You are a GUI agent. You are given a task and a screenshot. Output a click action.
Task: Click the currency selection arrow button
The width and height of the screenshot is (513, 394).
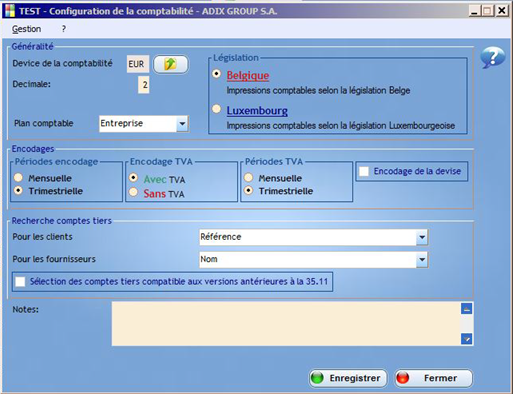click(x=171, y=64)
